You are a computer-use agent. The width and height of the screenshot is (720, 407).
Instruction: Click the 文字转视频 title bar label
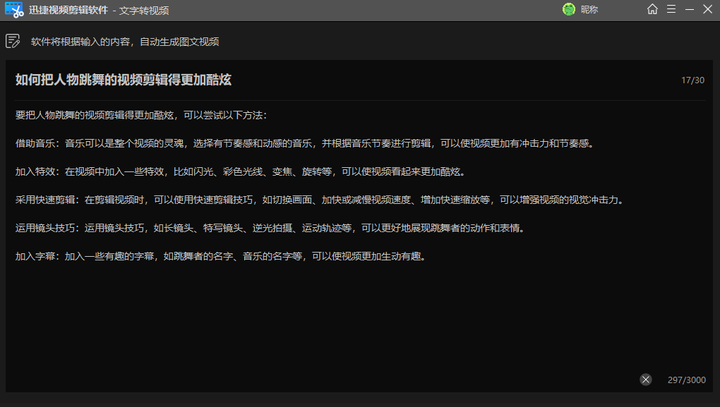pyautogui.click(x=145, y=10)
